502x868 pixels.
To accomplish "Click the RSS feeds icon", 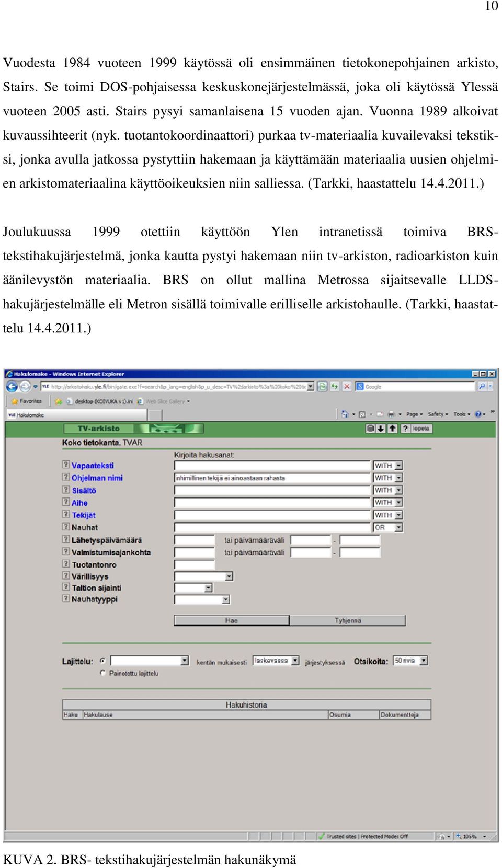I will [362, 414].
